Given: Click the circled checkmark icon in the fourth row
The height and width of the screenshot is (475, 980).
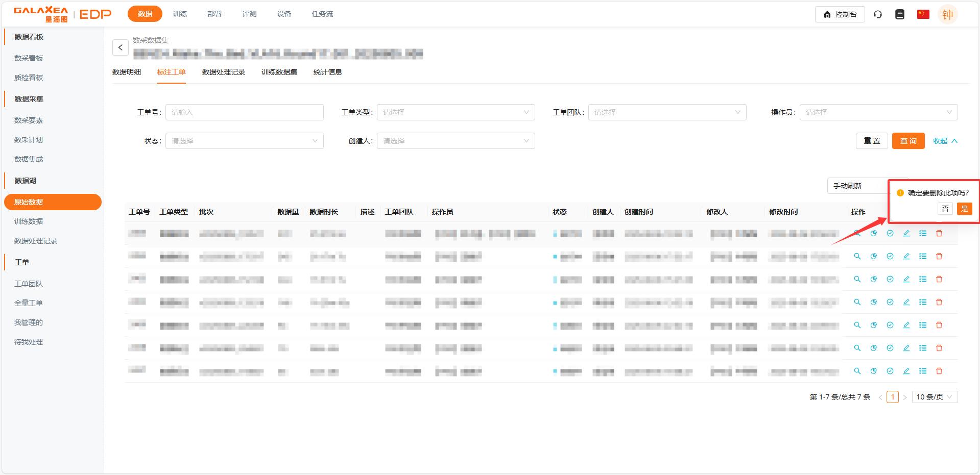Looking at the screenshot, I should pyautogui.click(x=890, y=302).
